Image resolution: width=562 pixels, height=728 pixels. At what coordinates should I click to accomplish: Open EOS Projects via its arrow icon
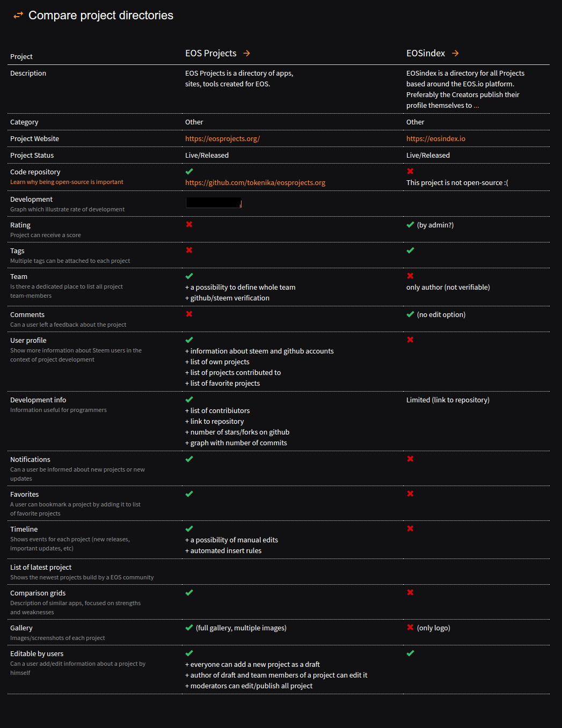pyautogui.click(x=247, y=53)
